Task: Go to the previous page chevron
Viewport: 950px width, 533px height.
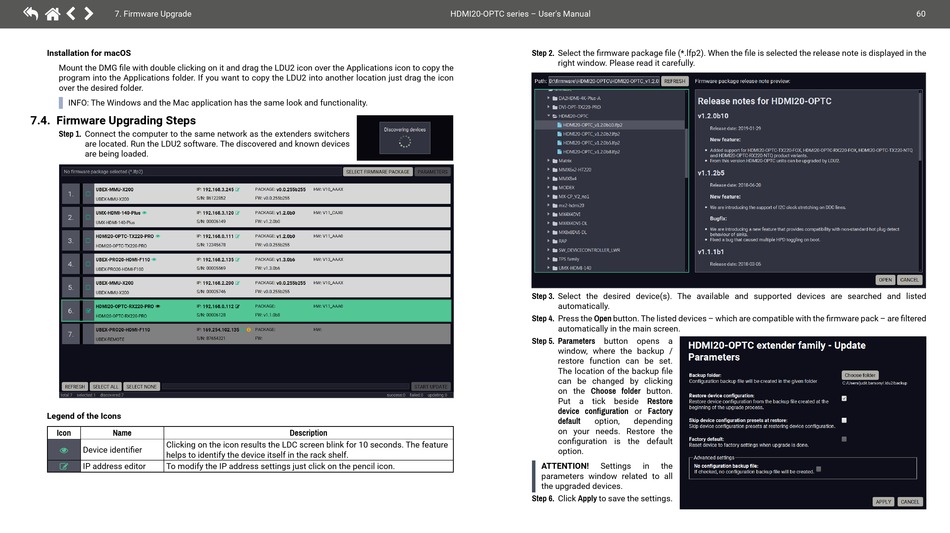Action: (x=71, y=13)
